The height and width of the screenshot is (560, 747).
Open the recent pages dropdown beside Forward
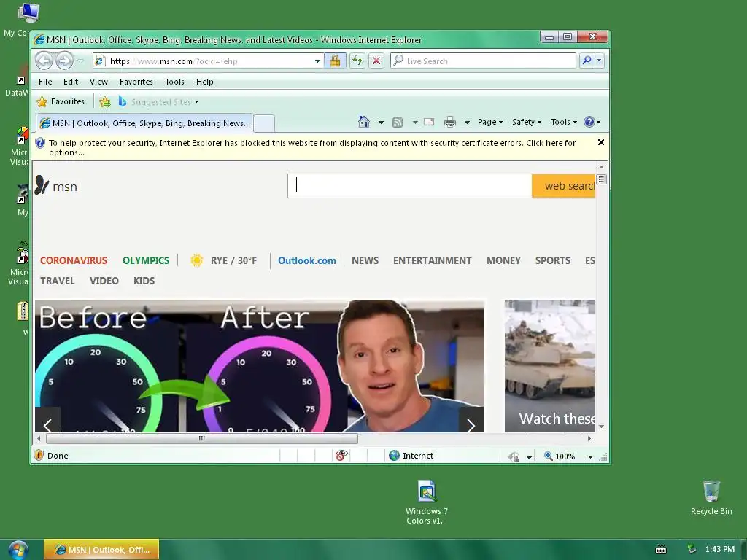80,61
